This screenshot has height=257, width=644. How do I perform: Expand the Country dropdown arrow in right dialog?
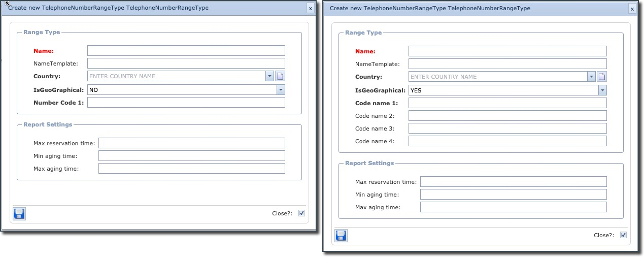591,77
